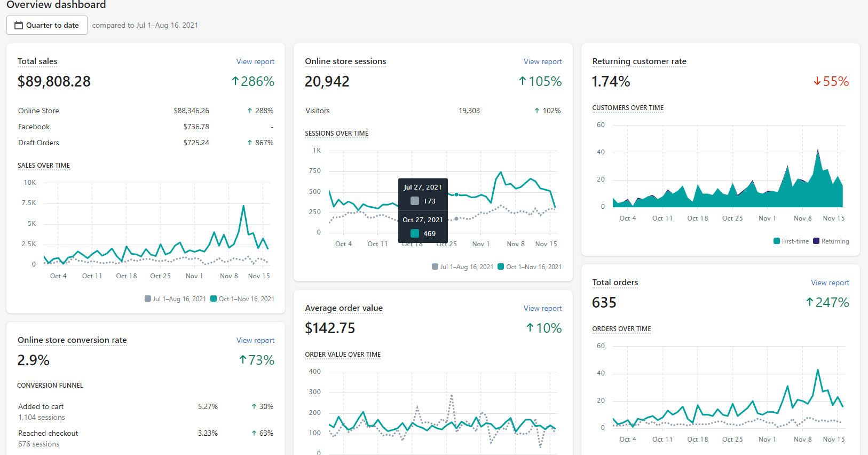Click the up arrow beside 73%
The height and width of the screenshot is (455, 868).
click(x=243, y=360)
